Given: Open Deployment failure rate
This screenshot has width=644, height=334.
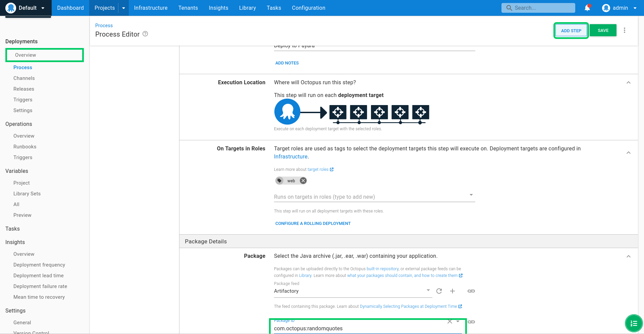Looking at the screenshot, I should (x=40, y=286).
